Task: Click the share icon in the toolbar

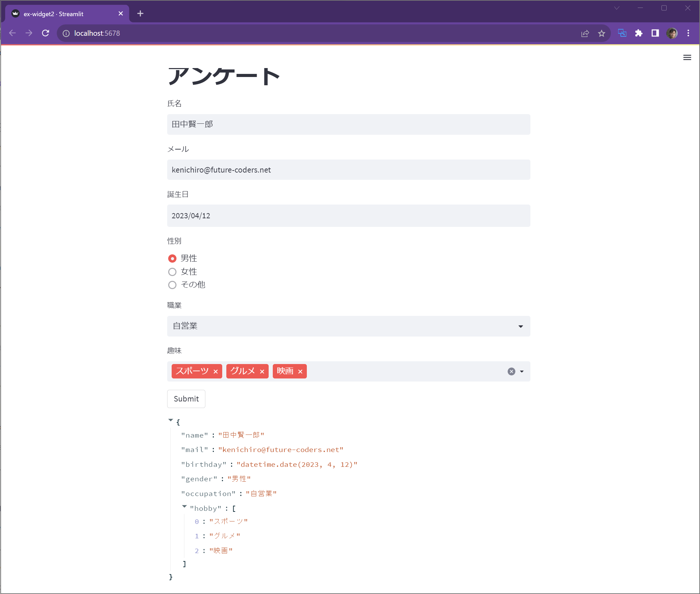Action: 585,33
